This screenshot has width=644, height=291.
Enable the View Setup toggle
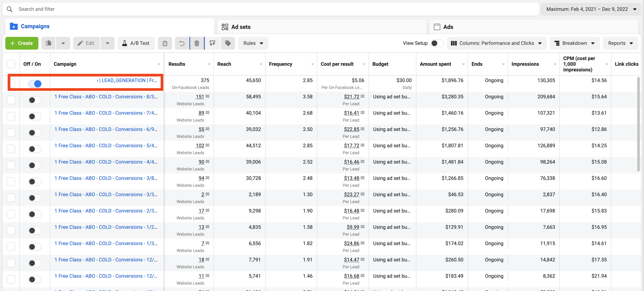[437, 43]
